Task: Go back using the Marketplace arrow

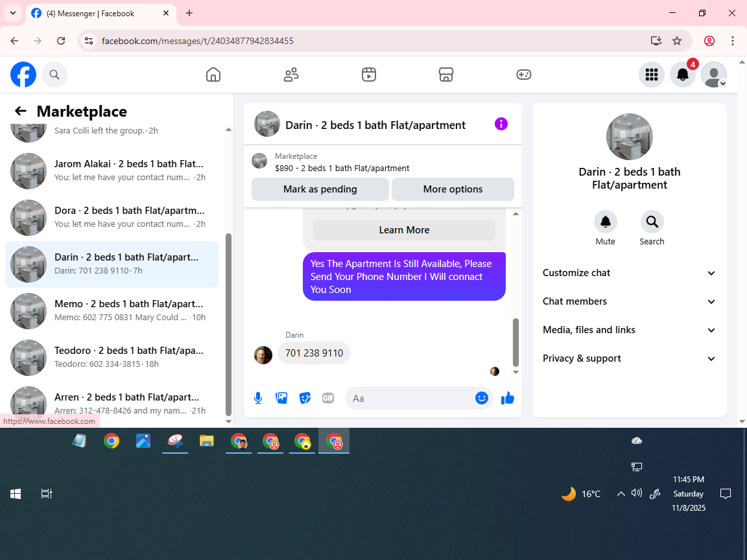Action: pos(21,111)
